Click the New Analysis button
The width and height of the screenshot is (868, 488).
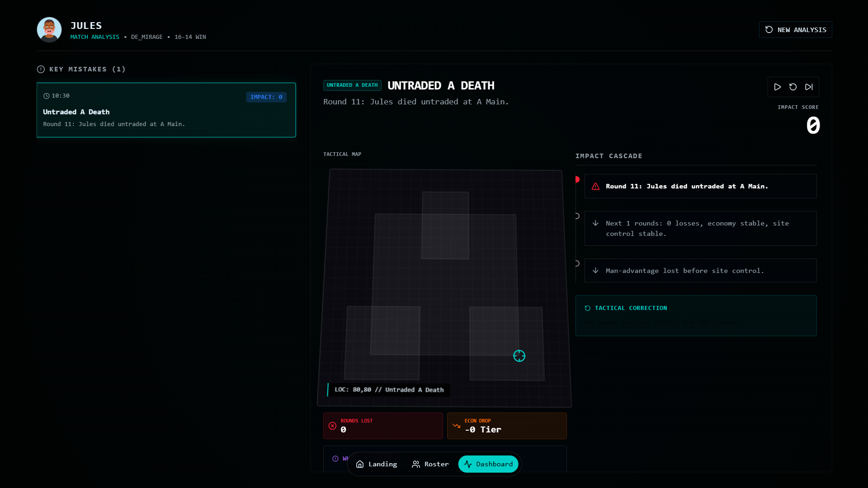coord(795,30)
